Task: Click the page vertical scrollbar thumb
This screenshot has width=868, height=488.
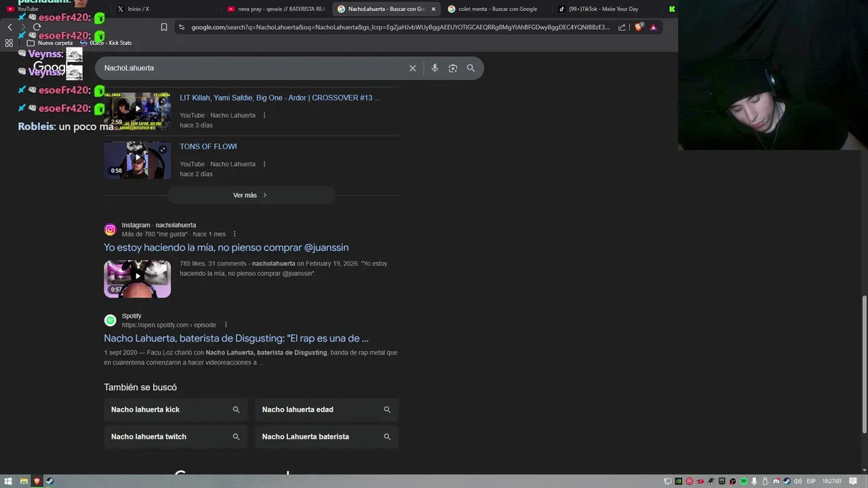Action: [x=864, y=365]
